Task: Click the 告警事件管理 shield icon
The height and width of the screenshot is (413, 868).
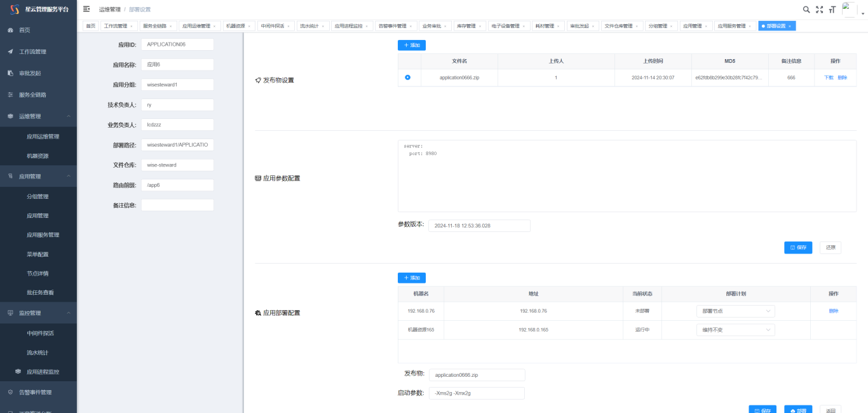Action: (x=10, y=392)
